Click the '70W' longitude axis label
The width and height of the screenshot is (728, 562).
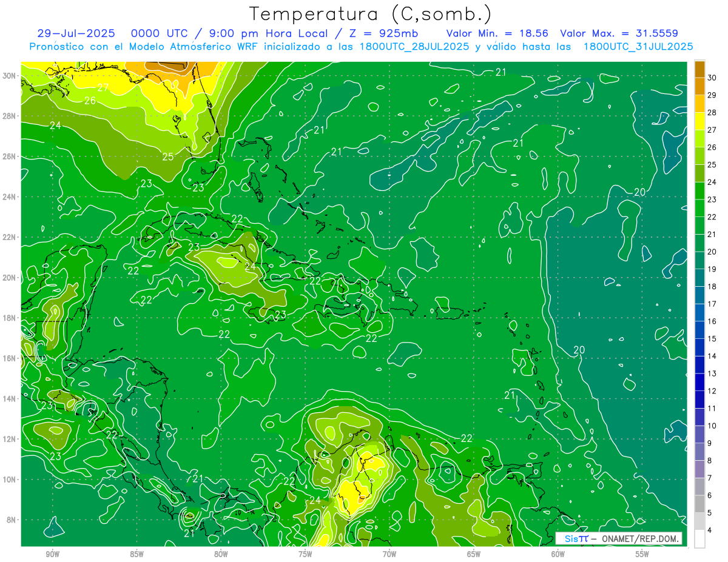(389, 554)
